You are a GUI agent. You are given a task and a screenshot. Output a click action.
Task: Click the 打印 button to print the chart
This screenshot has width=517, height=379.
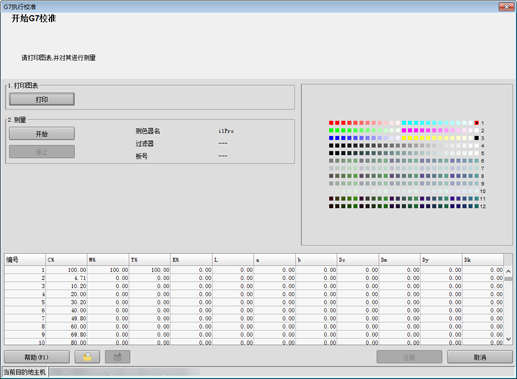42,99
